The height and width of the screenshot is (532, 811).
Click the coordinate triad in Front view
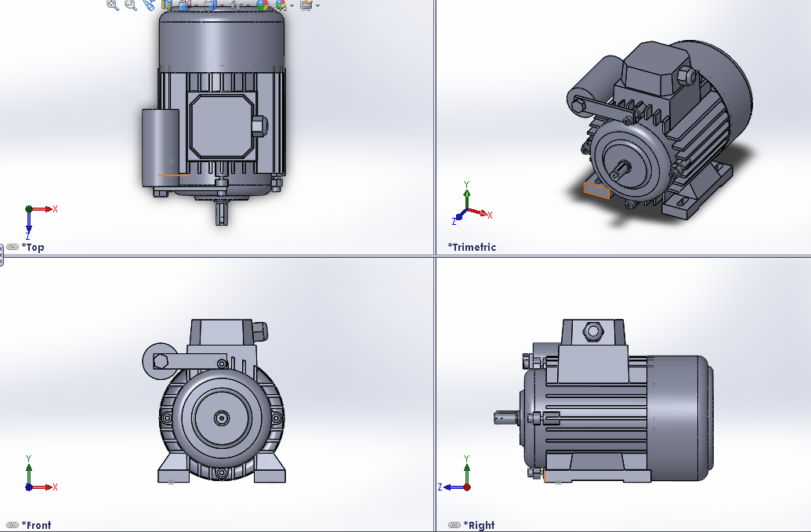[x=40, y=473]
